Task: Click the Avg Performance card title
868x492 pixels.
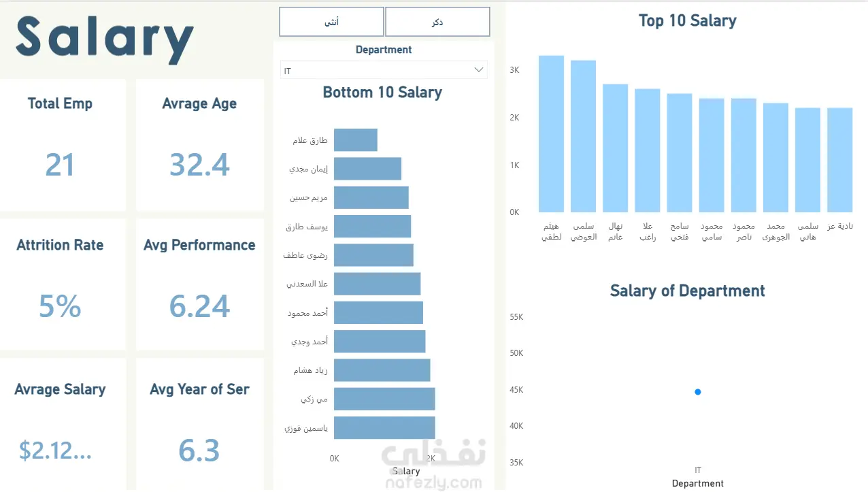Action: coord(199,245)
